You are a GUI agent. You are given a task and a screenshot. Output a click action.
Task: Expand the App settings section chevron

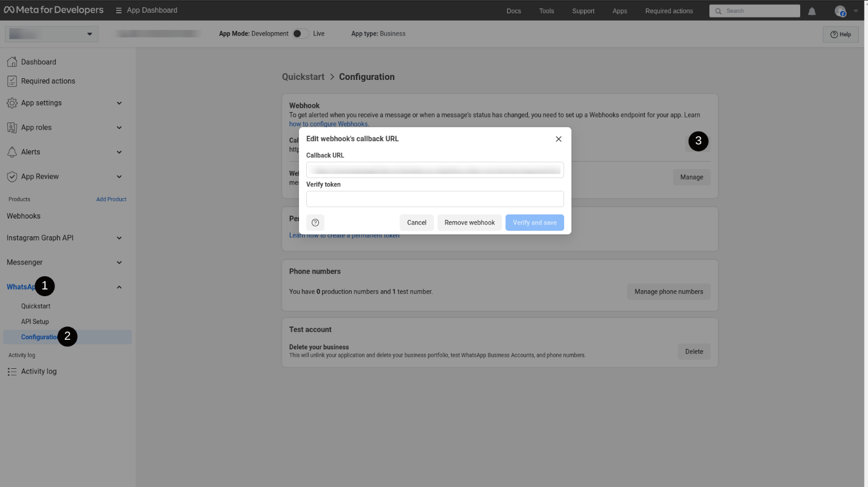pyautogui.click(x=119, y=103)
